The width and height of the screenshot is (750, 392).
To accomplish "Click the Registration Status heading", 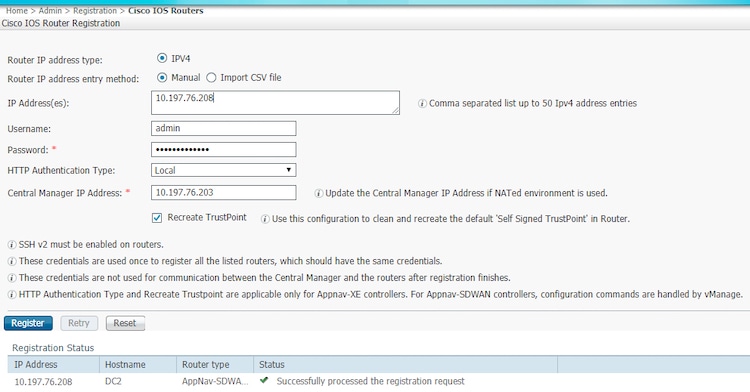I will pyautogui.click(x=53, y=348).
